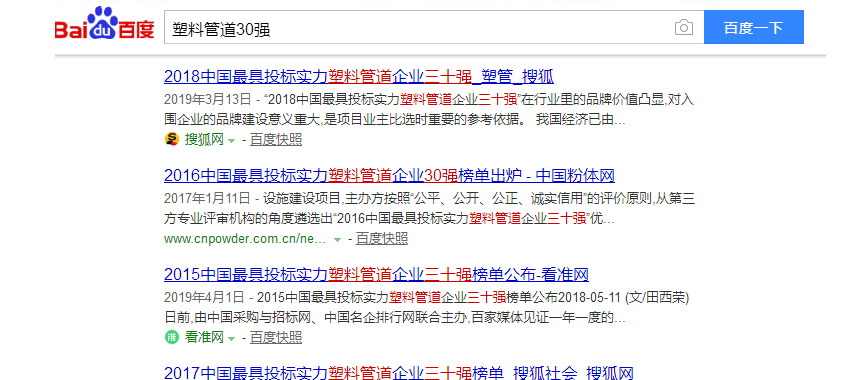Click the 2019年3月13日 result snippet text
This screenshot has height=380, width=860.
pos(429,109)
